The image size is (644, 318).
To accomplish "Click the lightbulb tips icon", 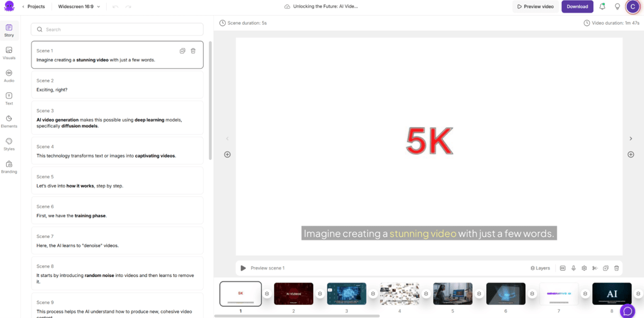I will point(617,6).
